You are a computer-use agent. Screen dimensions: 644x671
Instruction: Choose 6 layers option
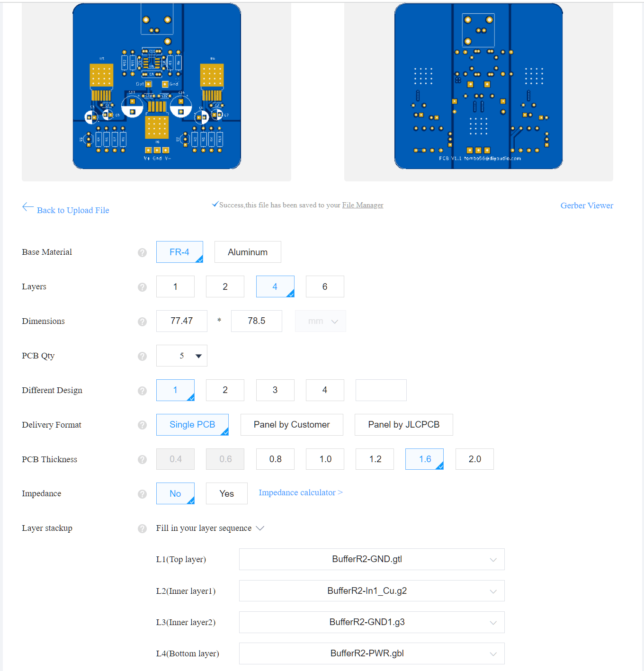[325, 286]
